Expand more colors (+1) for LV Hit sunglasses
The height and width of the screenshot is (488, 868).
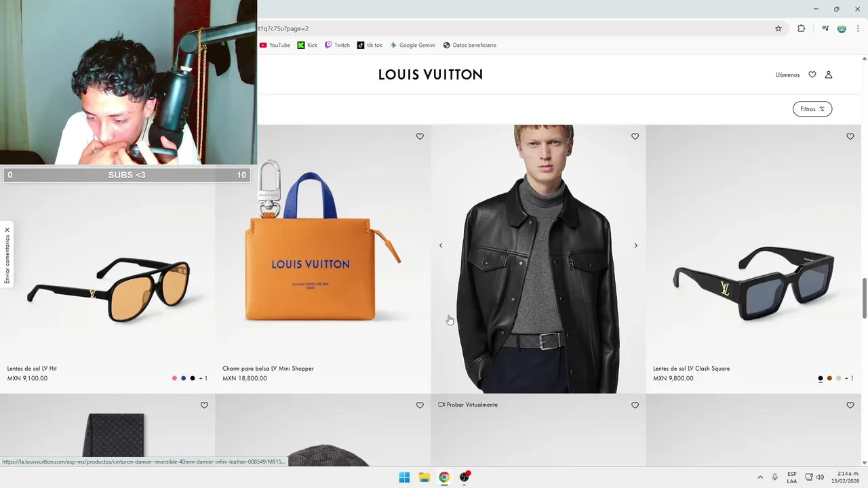coord(203,378)
